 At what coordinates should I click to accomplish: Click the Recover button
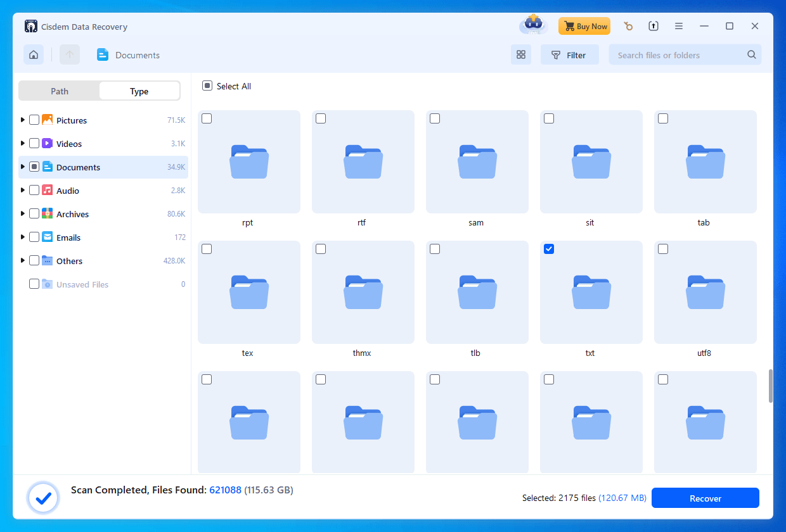pos(705,498)
